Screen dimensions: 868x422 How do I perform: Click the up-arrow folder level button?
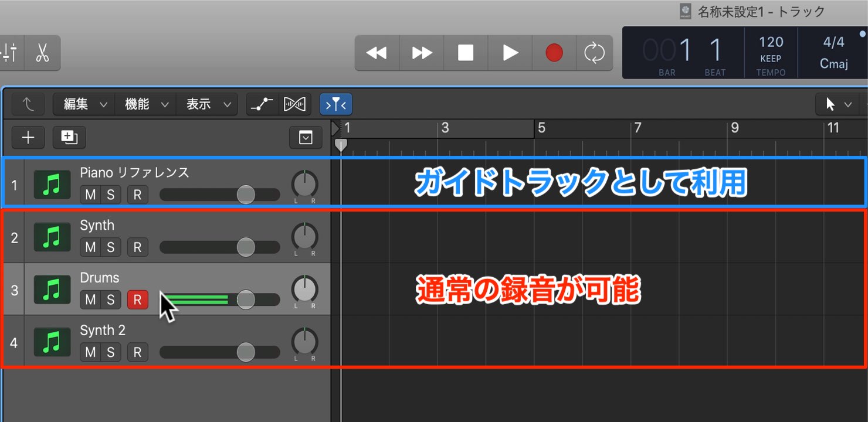(x=28, y=104)
